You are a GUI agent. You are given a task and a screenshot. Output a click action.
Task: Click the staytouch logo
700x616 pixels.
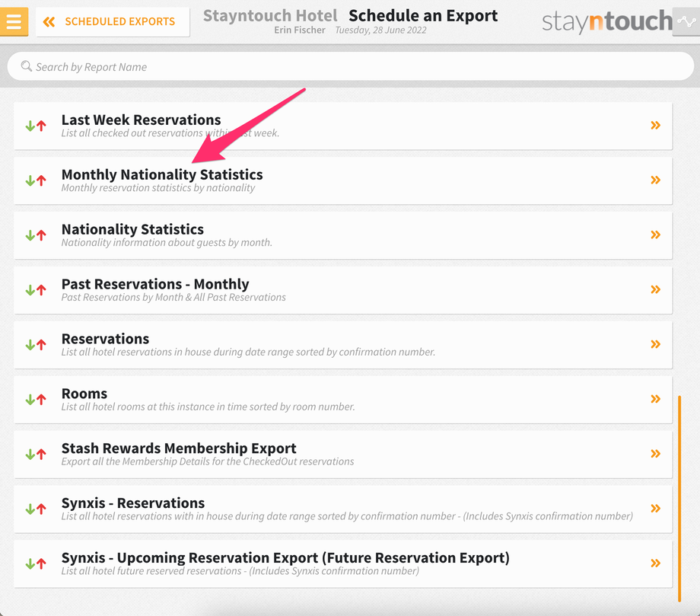(606, 21)
